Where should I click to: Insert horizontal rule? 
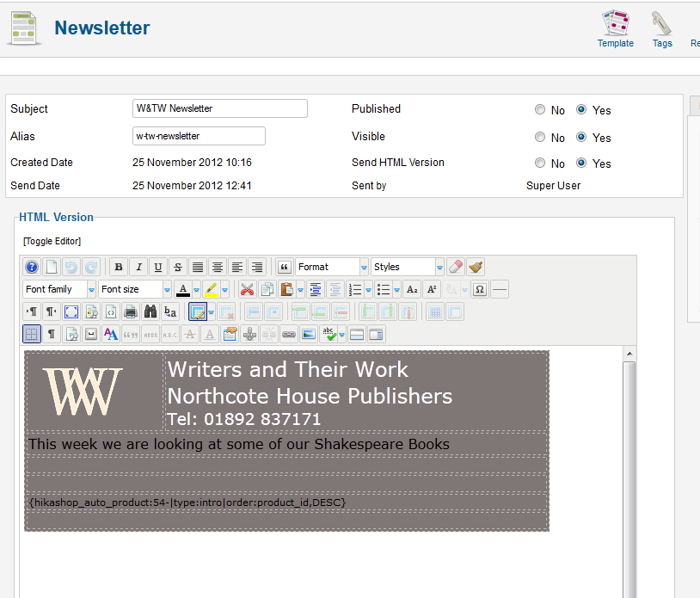tap(499, 289)
